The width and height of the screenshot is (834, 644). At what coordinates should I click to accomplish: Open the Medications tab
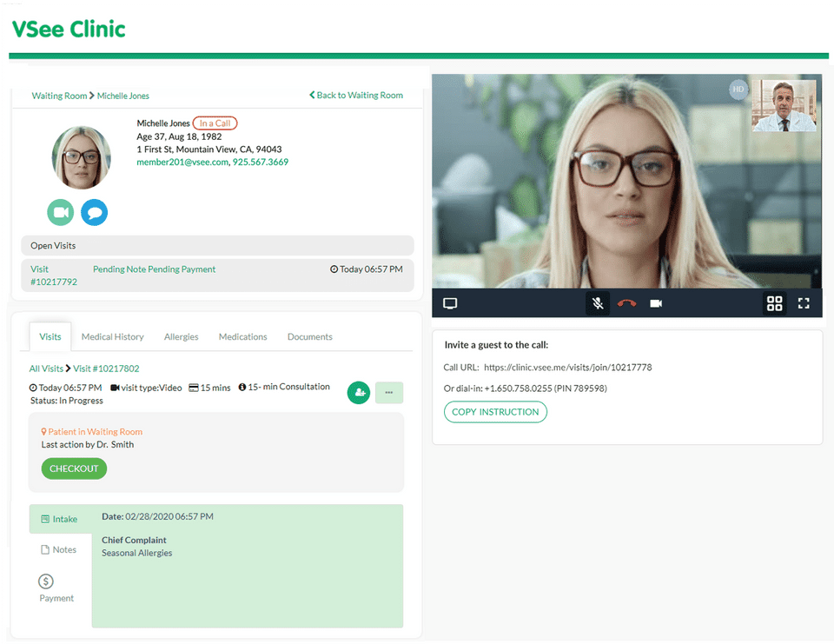click(242, 337)
